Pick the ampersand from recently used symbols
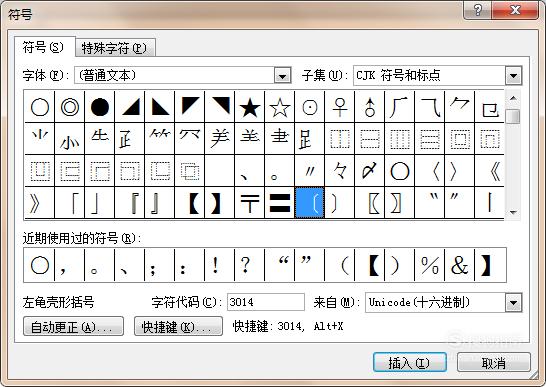This screenshot has height=387, width=546. pyautogui.click(x=459, y=265)
